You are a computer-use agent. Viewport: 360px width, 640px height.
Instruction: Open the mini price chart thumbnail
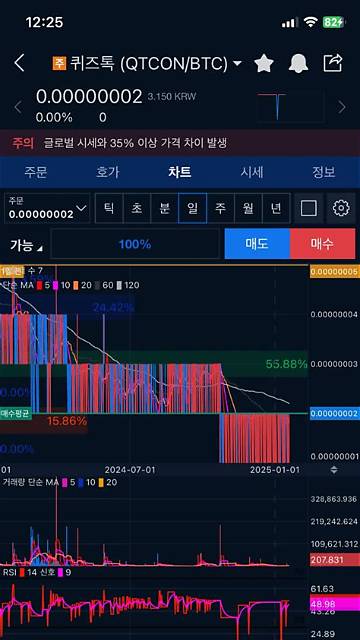tap(291, 107)
